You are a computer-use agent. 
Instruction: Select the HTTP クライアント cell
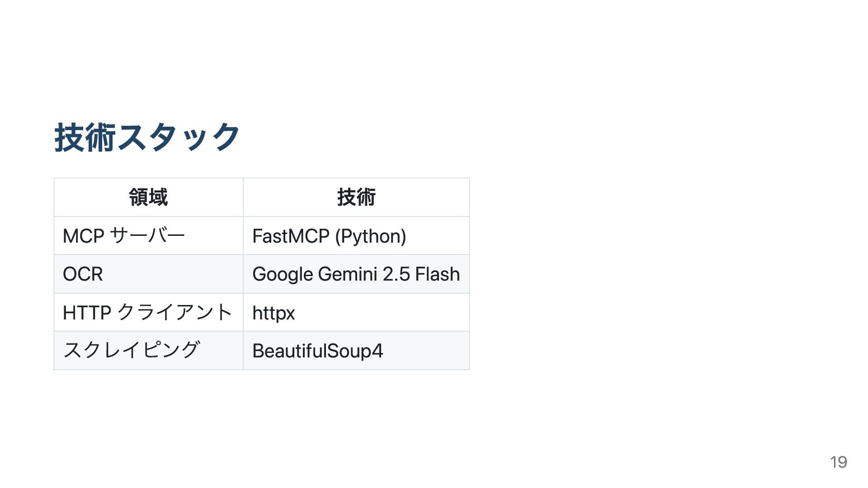(148, 312)
